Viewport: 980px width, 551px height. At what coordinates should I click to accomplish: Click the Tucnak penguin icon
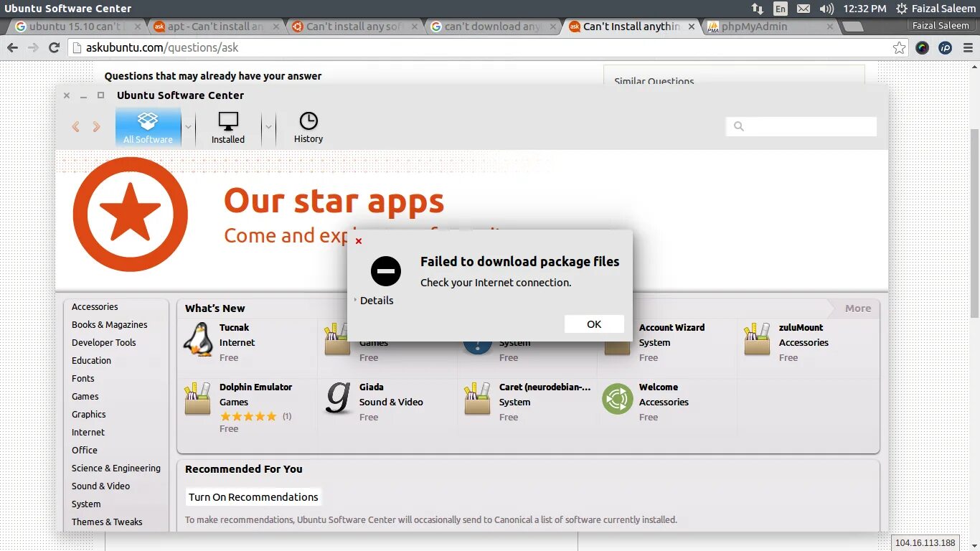click(198, 339)
